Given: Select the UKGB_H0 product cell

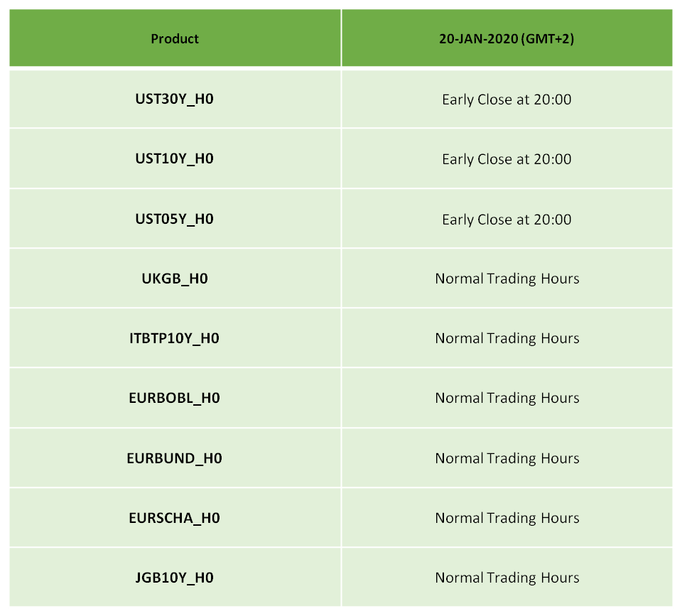Looking at the screenshot, I should (175, 279).
